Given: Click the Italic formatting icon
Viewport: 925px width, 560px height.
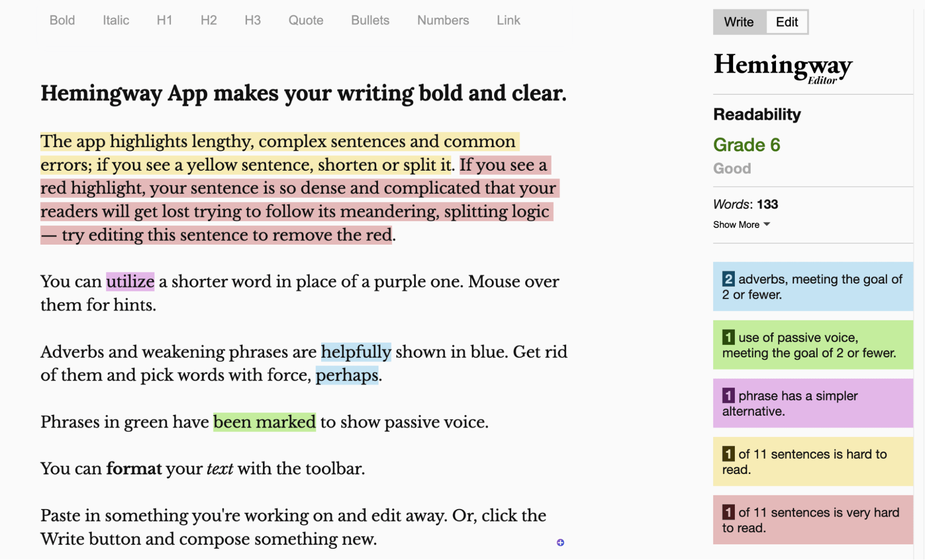Looking at the screenshot, I should pyautogui.click(x=116, y=20).
